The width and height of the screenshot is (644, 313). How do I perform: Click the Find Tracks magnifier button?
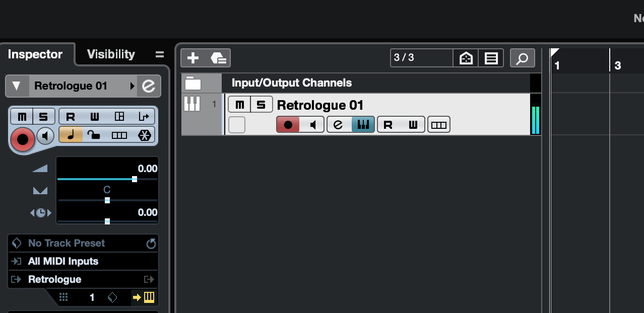coord(522,58)
